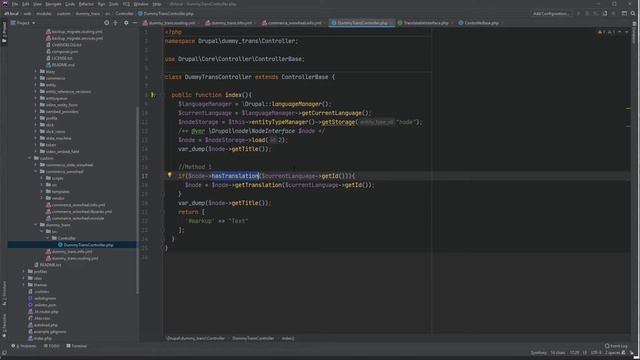
Task: Open the VCS menu
Action: 126,4
